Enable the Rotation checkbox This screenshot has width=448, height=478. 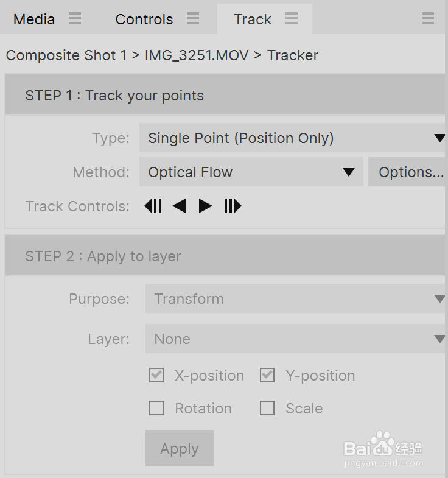156,408
